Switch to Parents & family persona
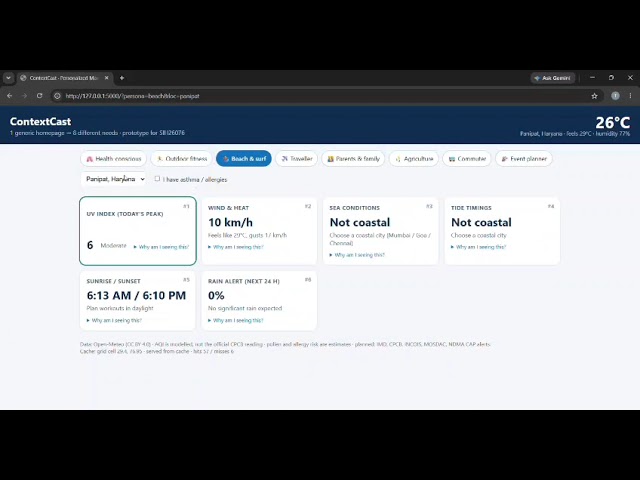 353,159
